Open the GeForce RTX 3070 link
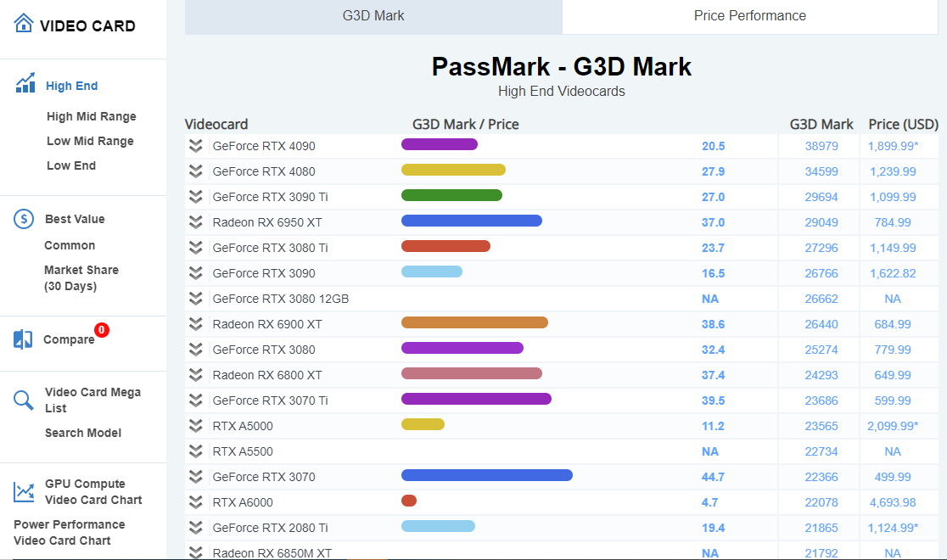The width and height of the screenshot is (947, 560). pyautogui.click(x=264, y=477)
